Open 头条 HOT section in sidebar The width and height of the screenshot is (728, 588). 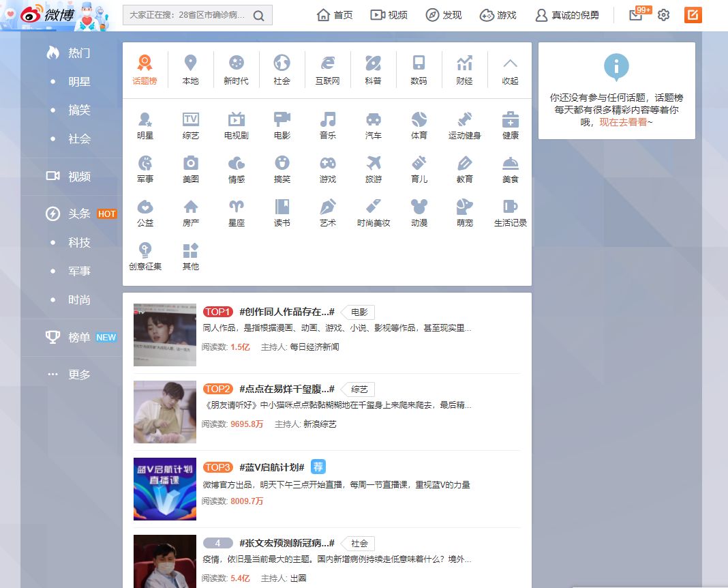79,214
